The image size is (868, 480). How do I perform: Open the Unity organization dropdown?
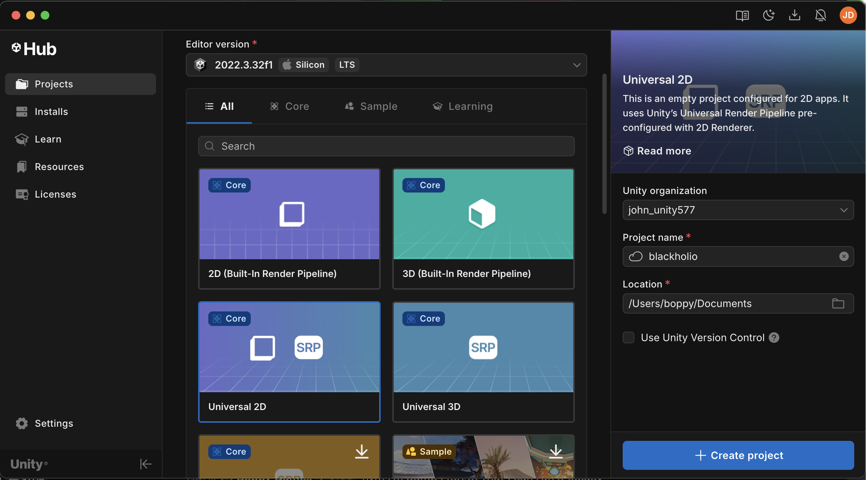(x=844, y=210)
